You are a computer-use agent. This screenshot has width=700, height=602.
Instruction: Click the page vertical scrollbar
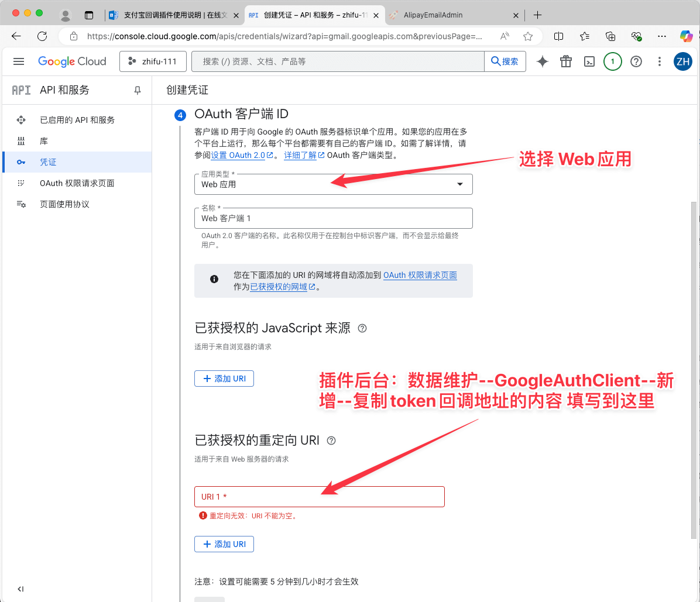694,370
